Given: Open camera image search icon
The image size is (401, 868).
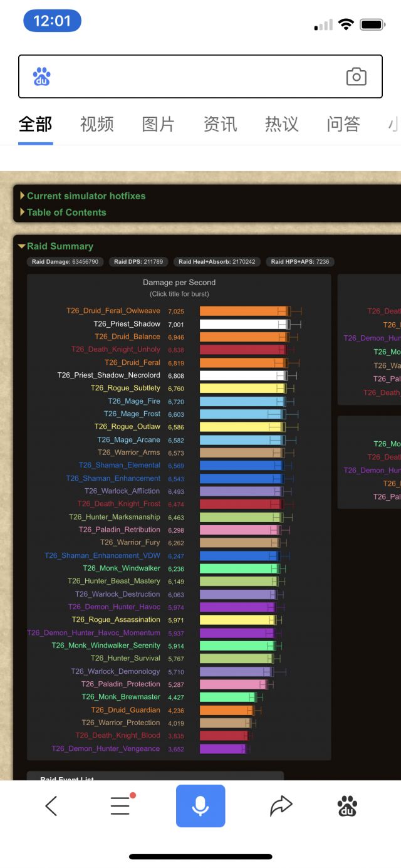Looking at the screenshot, I should coord(356,76).
